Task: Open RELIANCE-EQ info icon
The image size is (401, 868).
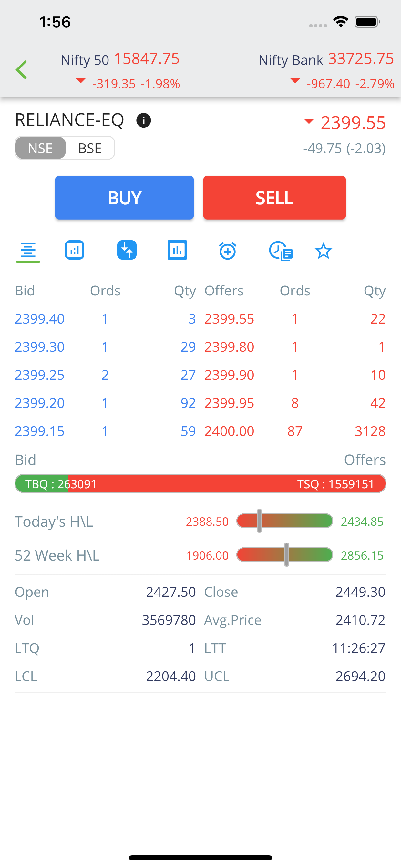Action: click(144, 120)
